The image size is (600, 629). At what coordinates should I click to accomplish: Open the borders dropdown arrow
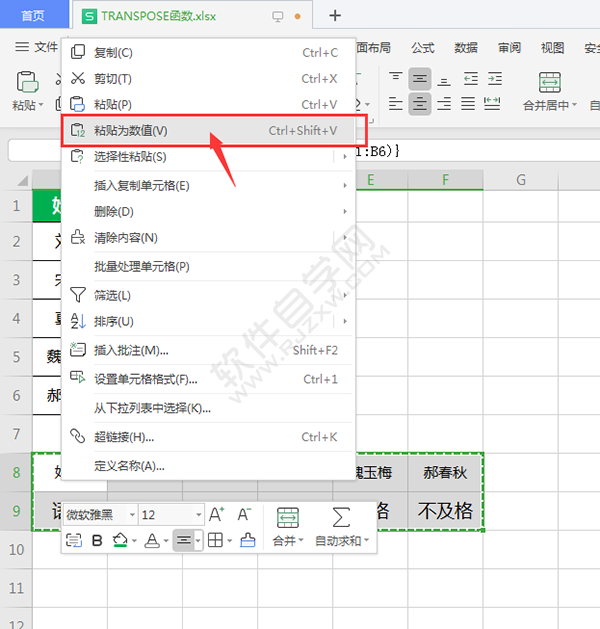(x=229, y=541)
